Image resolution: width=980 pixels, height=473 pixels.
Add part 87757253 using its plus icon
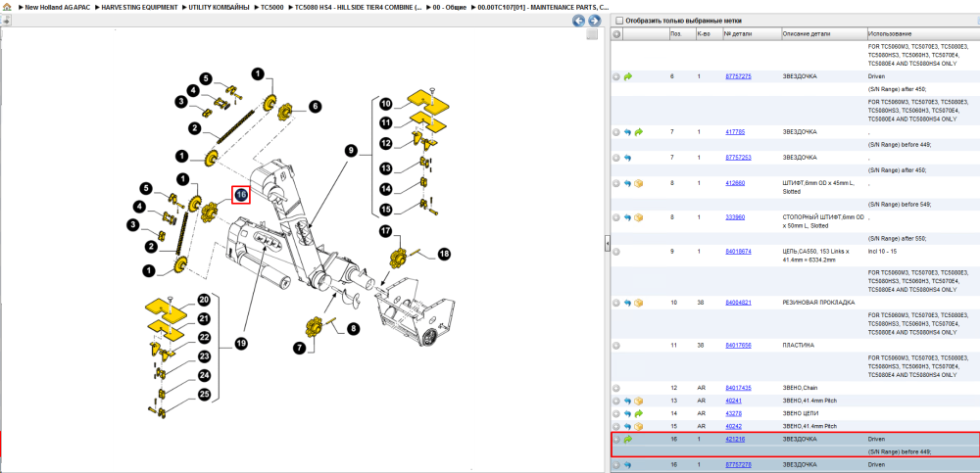[616, 158]
